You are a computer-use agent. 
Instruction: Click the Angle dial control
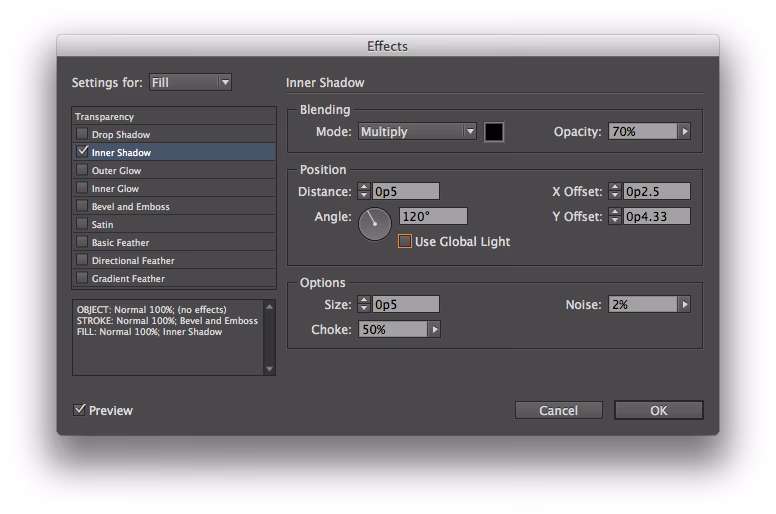pos(375,223)
